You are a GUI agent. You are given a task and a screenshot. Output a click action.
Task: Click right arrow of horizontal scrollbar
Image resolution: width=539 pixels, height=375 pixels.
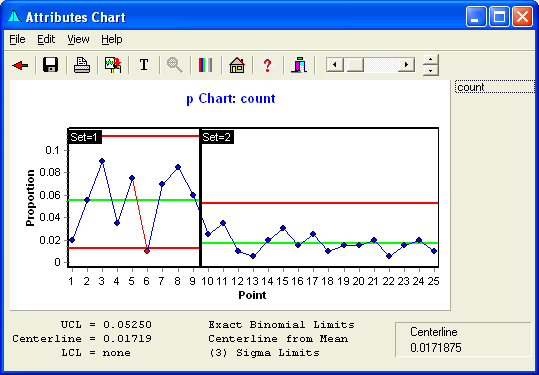[x=406, y=65]
